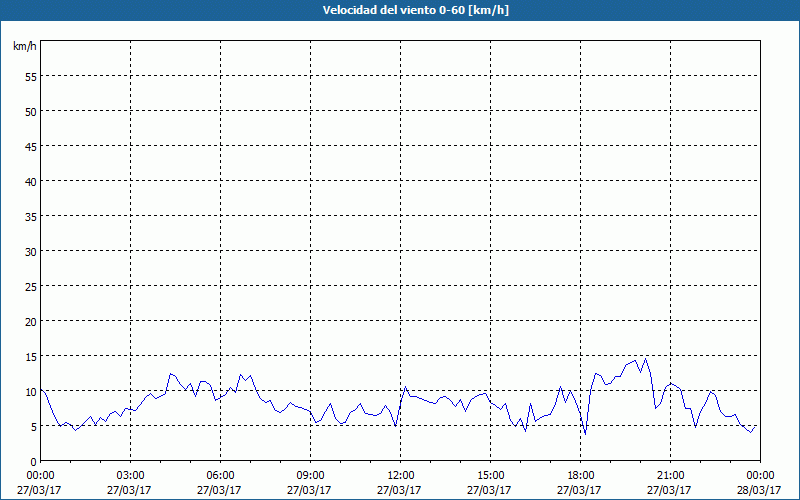The width and height of the screenshot is (800, 500).
Task: Select the '30' y-axis value
Action: [31, 252]
